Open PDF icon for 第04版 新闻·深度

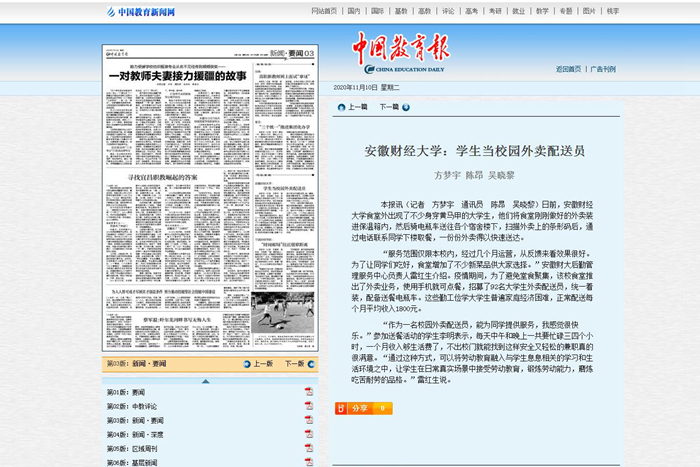pos(309,435)
